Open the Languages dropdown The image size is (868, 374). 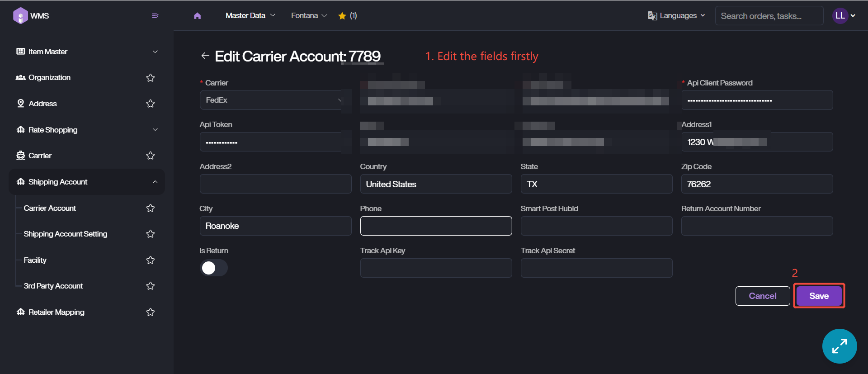tap(677, 16)
